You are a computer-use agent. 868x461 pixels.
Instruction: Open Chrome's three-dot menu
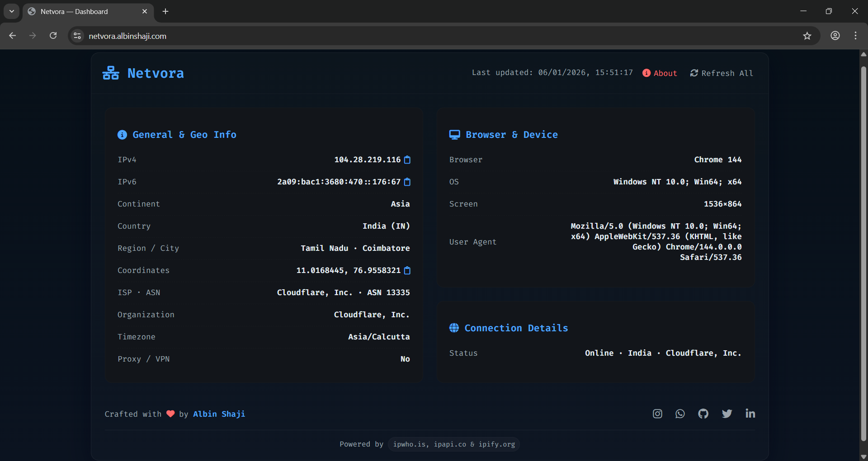tap(855, 36)
